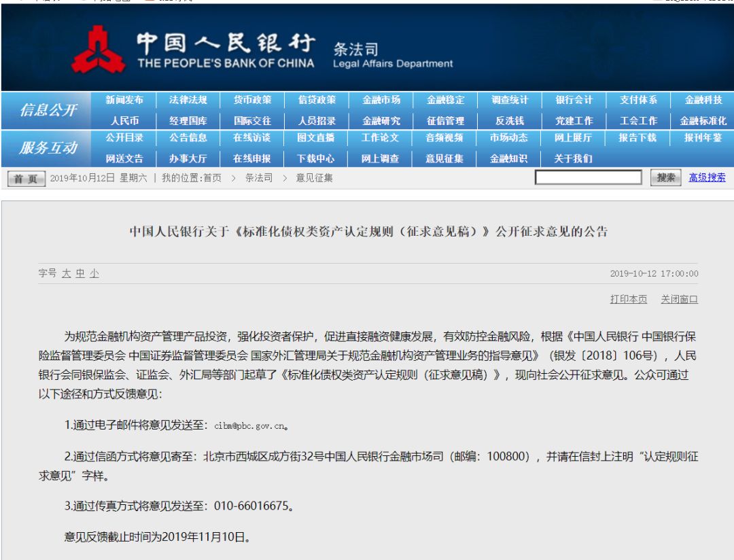734x560 pixels.
Task: Click the announcement title heading
Action: 368,231
